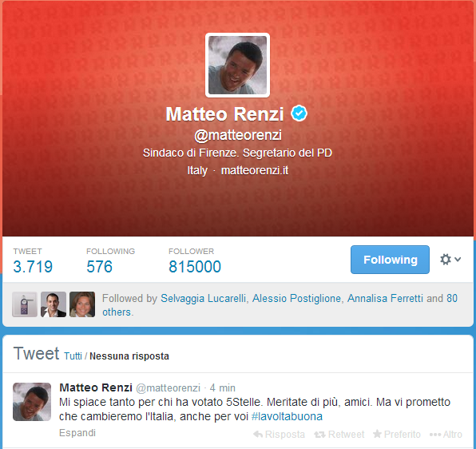This screenshot has height=449, width=476.
Task: Click the first follower avatar thumbnail
Action: pos(25,304)
